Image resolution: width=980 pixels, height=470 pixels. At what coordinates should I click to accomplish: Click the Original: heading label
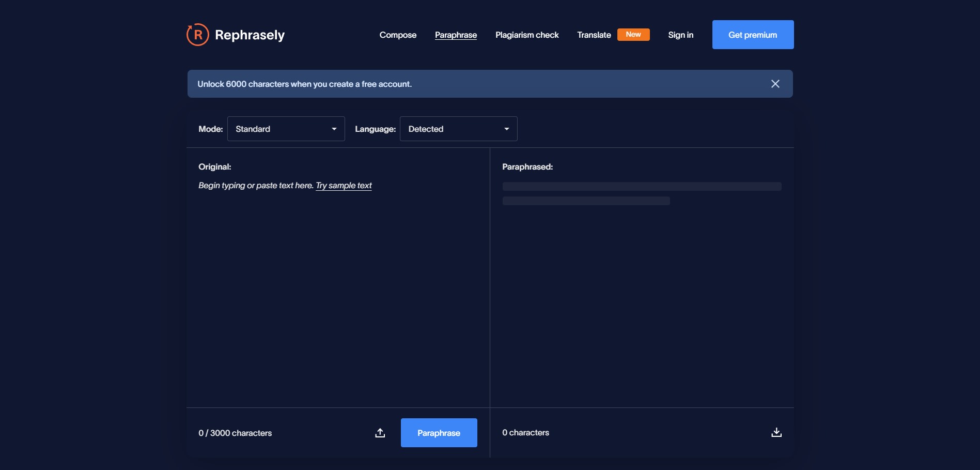(x=214, y=166)
